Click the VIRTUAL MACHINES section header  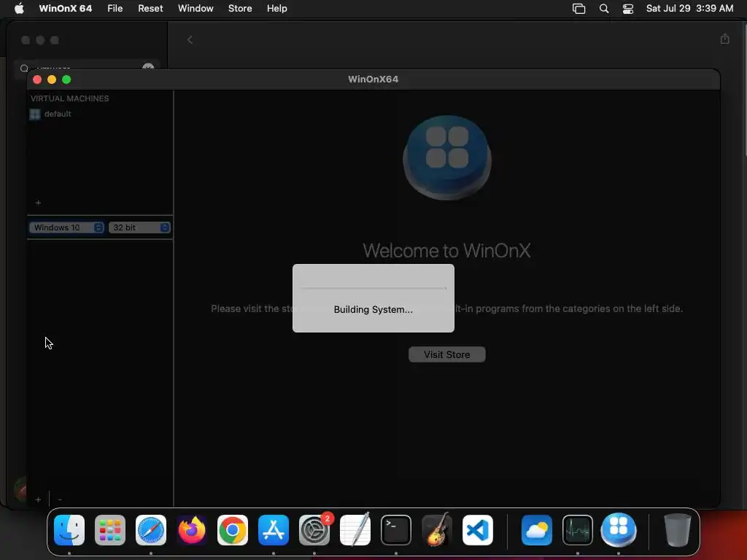coord(69,98)
